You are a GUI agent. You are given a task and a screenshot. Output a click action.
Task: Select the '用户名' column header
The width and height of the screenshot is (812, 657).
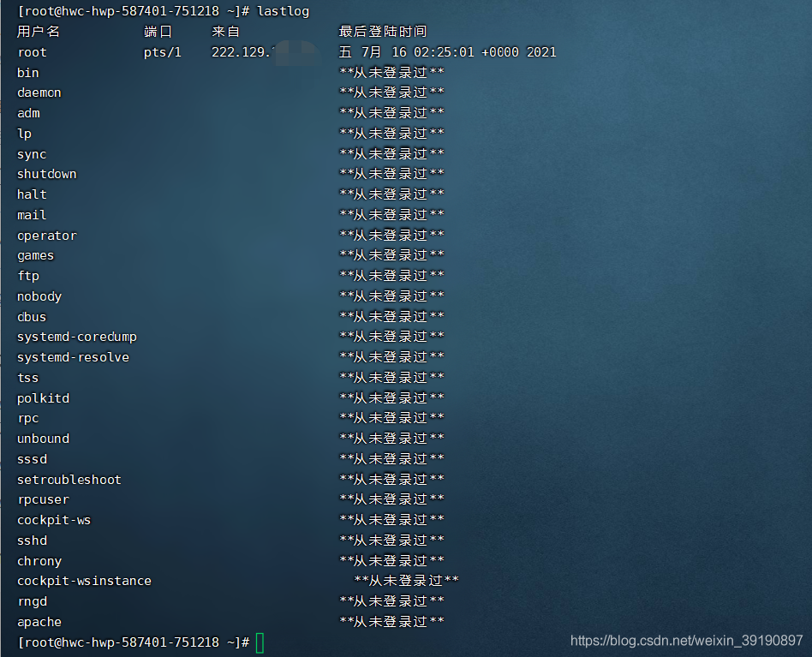tap(39, 32)
